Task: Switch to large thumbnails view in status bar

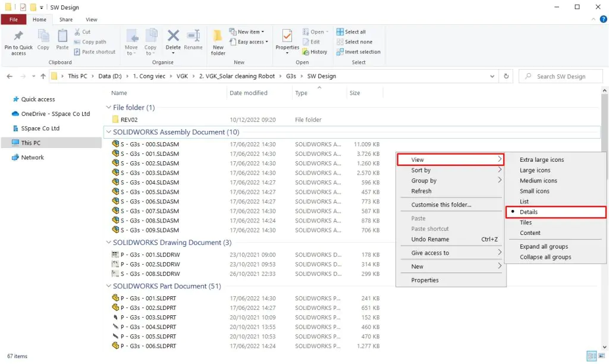Action: pos(602,356)
